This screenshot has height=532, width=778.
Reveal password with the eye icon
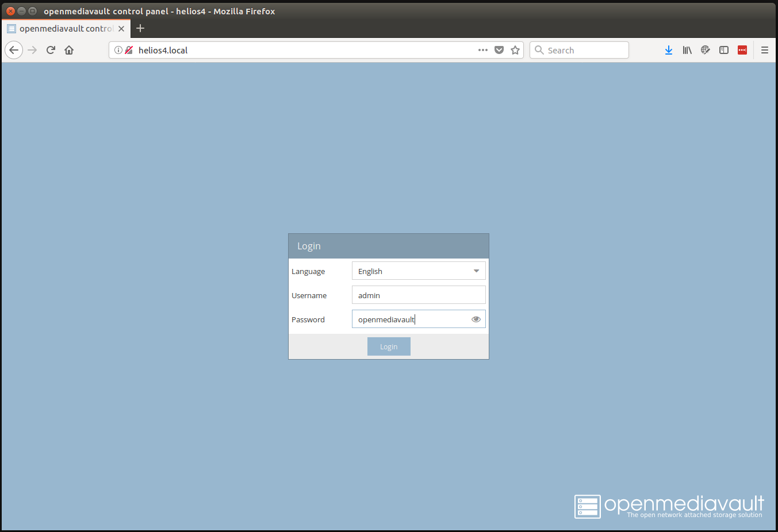tap(476, 319)
